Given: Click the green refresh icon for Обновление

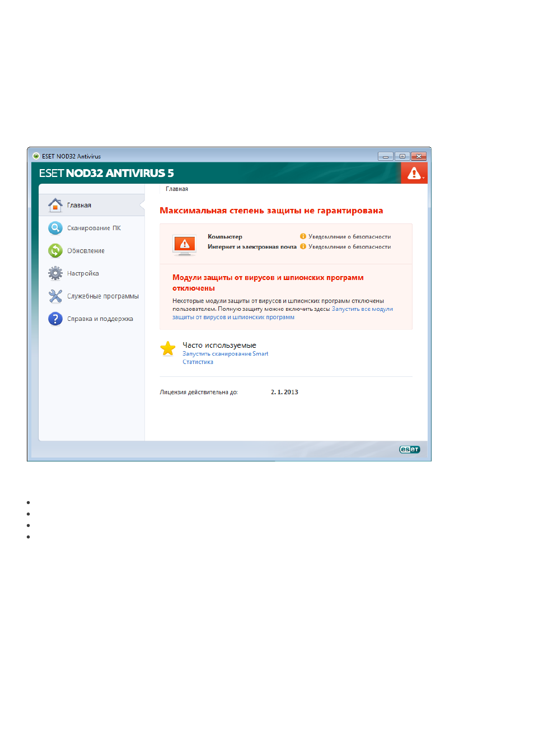Looking at the screenshot, I should [x=55, y=250].
